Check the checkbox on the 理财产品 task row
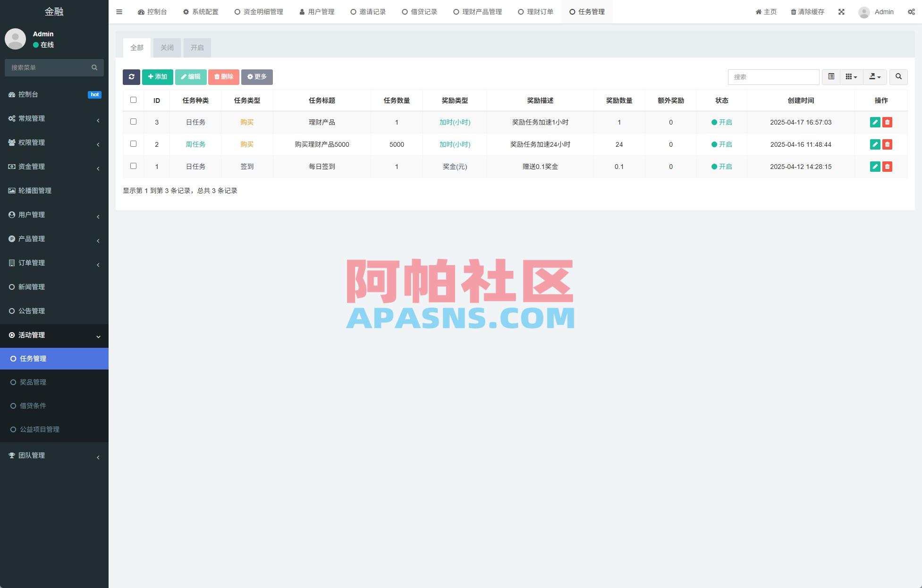 click(133, 122)
